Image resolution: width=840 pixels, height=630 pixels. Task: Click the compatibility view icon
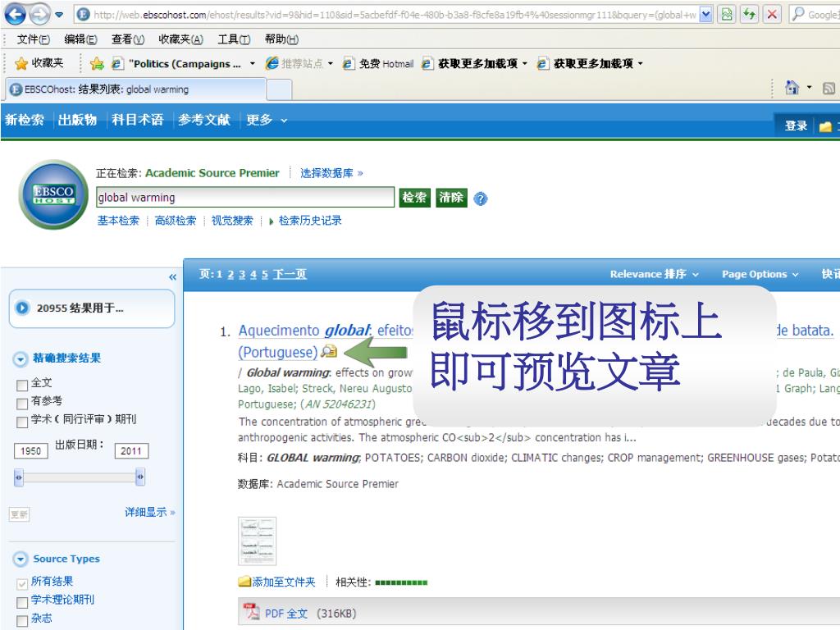727,15
